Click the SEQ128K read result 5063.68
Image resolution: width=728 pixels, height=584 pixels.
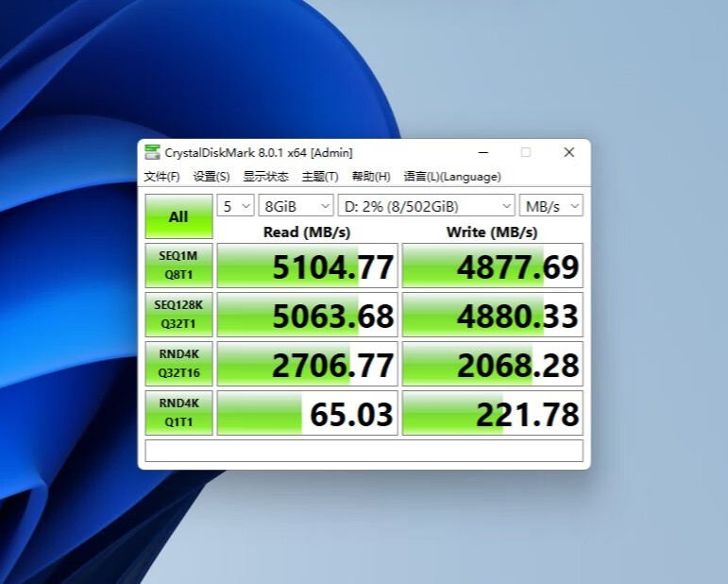[308, 315]
